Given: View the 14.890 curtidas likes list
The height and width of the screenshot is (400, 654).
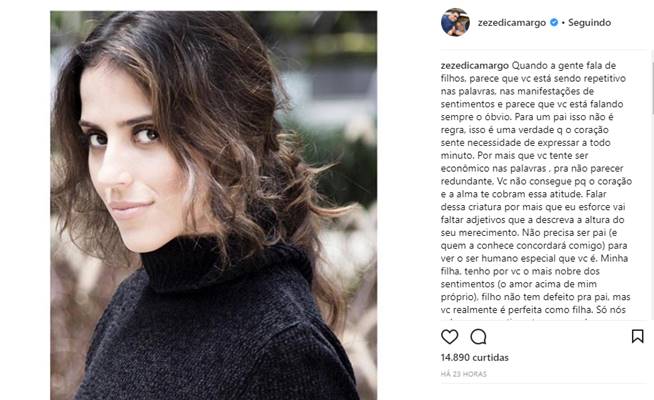Looking at the screenshot, I should (475, 357).
